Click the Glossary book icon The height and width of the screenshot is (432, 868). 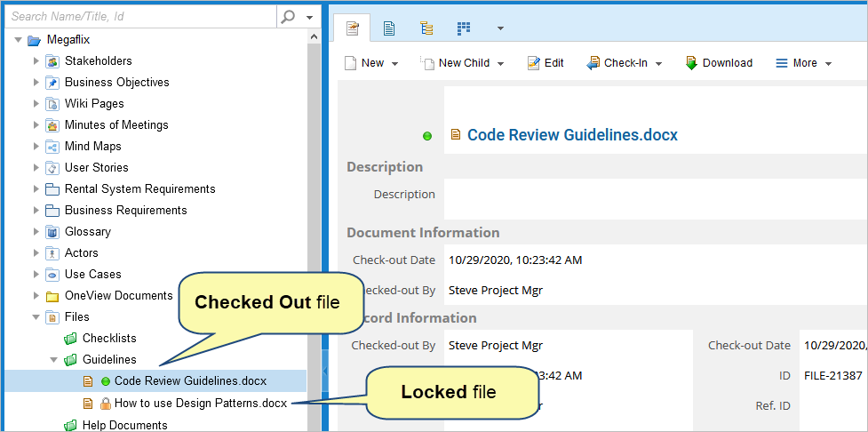click(52, 231)
